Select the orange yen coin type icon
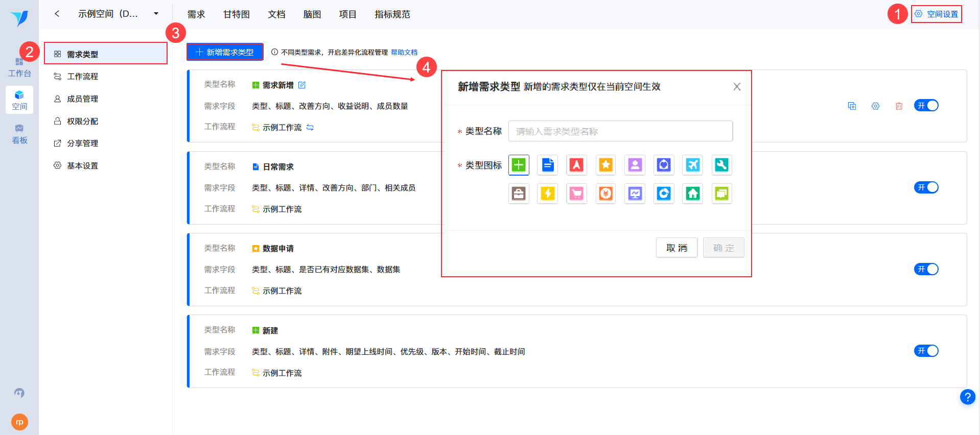This screenshot has width=980, height=435. [605, 194]
